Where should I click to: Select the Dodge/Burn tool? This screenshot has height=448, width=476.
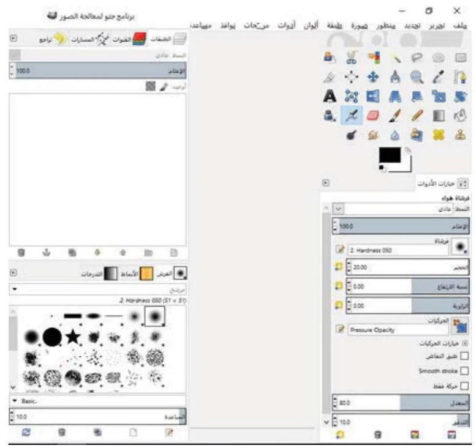(351, 135)
